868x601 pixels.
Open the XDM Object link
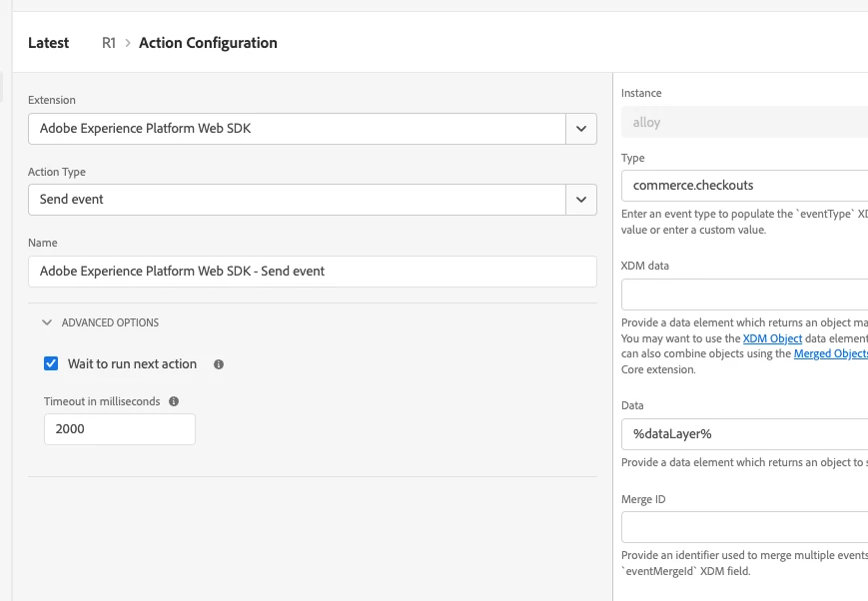point(772,339)
